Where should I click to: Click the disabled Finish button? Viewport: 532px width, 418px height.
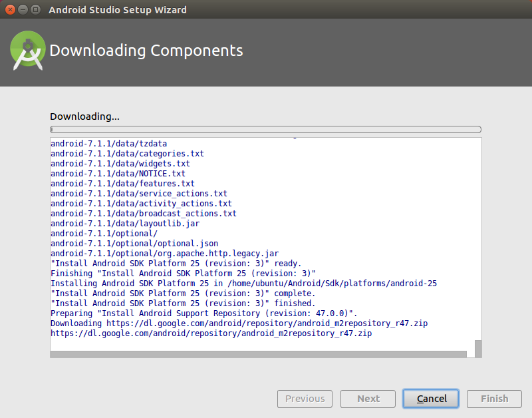[x=494, y=399]
